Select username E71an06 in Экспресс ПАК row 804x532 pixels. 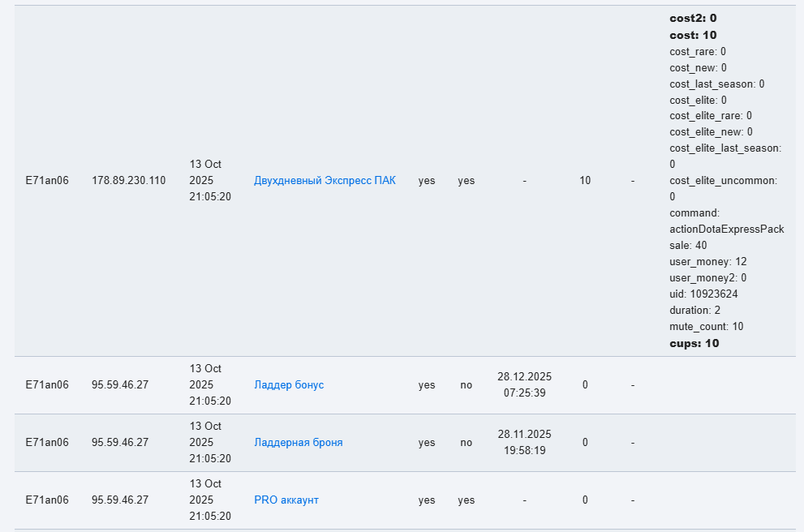tap(47, 181)
